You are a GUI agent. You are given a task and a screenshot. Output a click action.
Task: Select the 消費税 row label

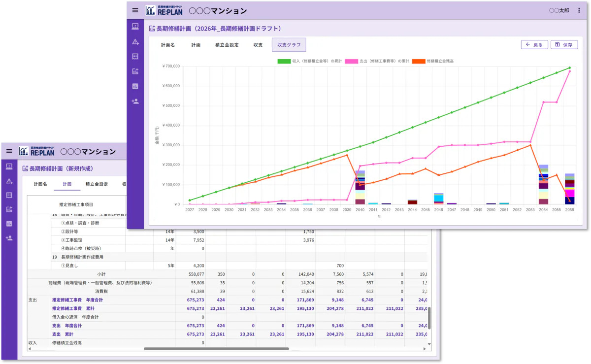(102, 291)
